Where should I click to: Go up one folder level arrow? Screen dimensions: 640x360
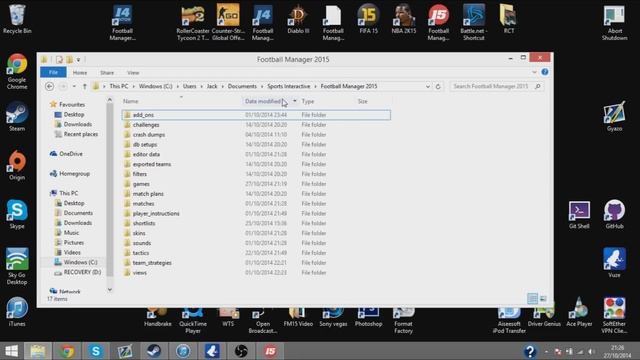pos(84,87)
